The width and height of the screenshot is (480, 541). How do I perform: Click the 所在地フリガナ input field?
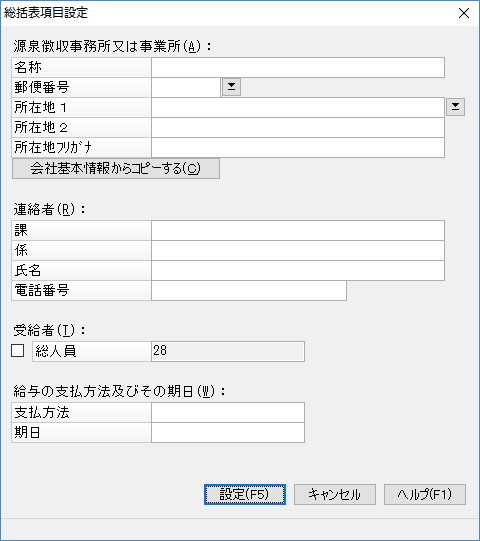298,147
